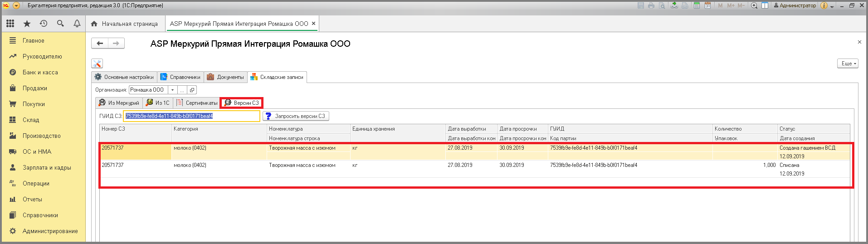The height and width of the screenshot is (244, 868).
Task: Open the info icon in title bar
Action: (824, 5)
